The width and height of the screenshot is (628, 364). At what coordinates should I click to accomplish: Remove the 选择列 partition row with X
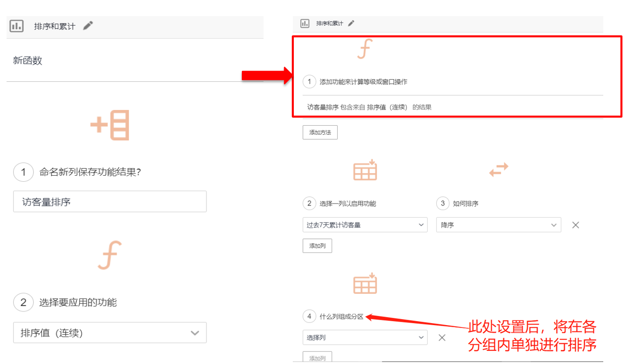click(x=442, y=338)
